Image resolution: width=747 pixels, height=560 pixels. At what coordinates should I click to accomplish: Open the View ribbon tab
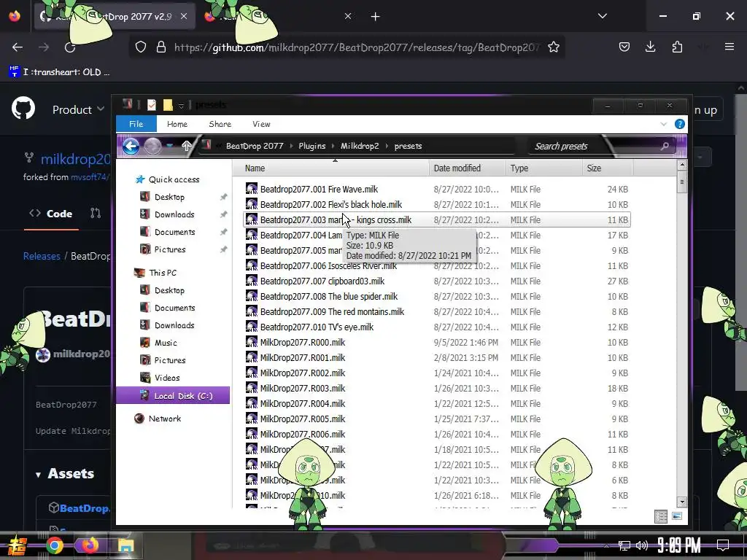pyautogui.click(x=262, y=124)
